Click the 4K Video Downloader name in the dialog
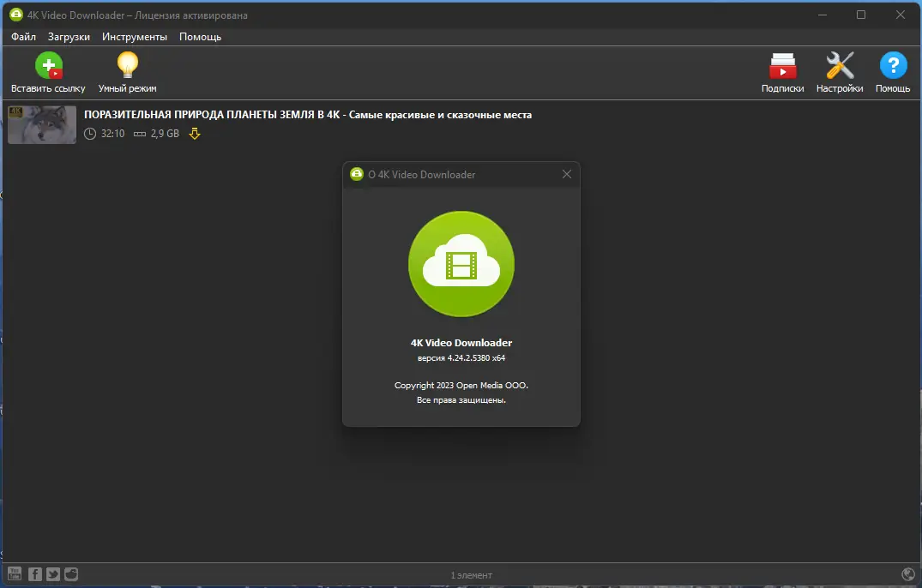This screenshot has width=922, height=588. click(461, 343)
